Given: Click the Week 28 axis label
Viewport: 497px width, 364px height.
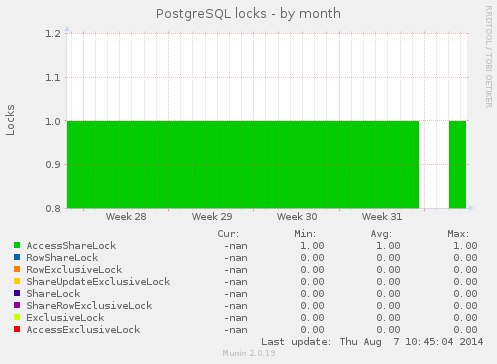Looking at the screenshot, I should coord(126,217).
